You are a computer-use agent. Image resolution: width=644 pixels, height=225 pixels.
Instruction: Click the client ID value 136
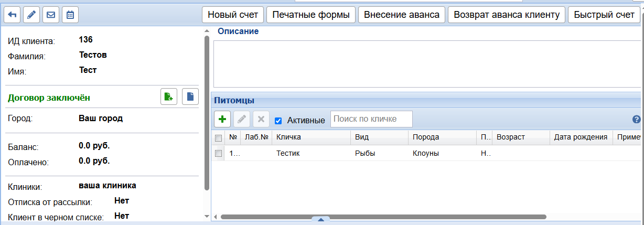point(85,39)
